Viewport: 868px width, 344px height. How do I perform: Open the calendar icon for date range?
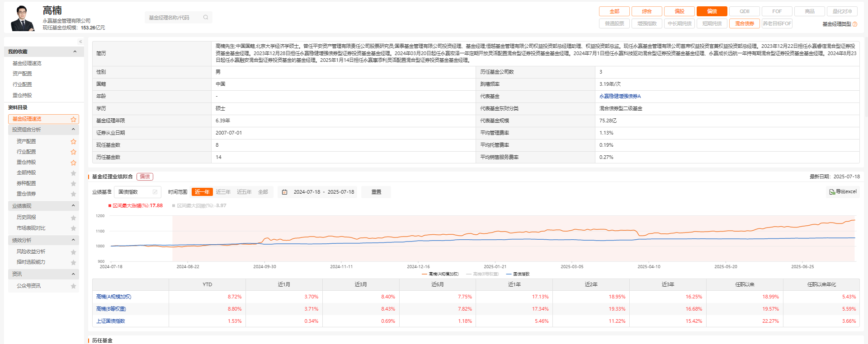[x=284, y=192]
